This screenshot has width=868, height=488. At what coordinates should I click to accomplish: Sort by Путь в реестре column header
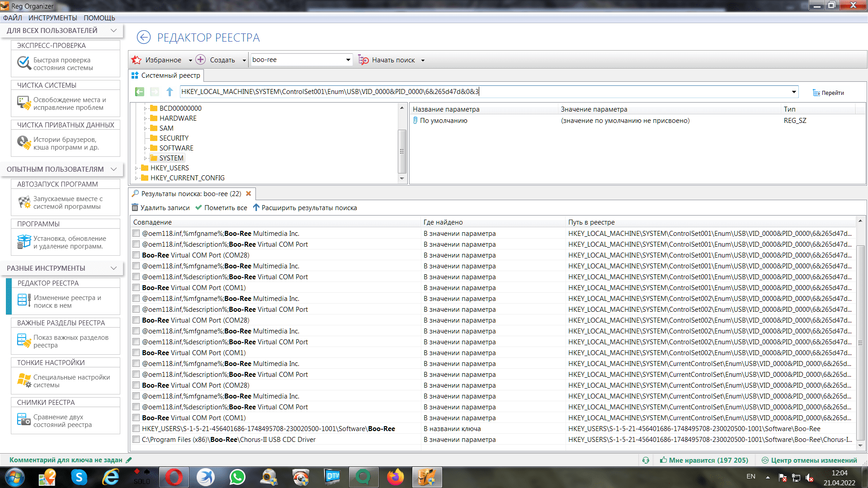711,222
